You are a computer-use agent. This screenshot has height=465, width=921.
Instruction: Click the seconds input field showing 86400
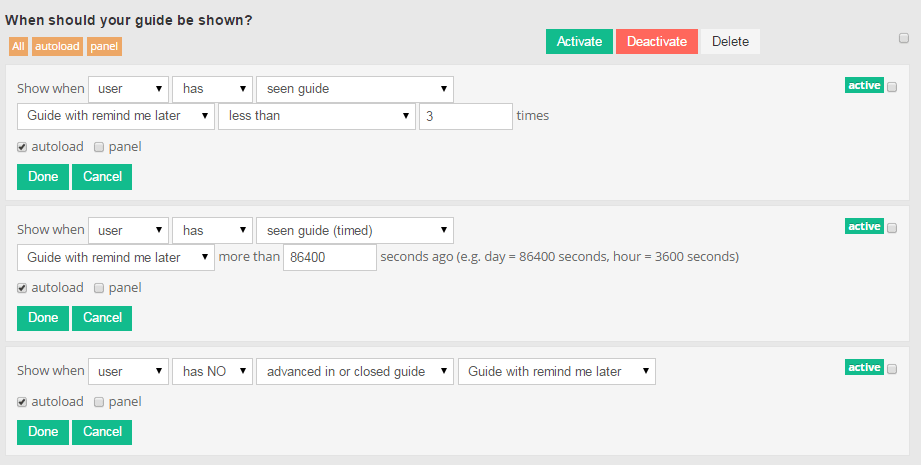pos(329,257)
